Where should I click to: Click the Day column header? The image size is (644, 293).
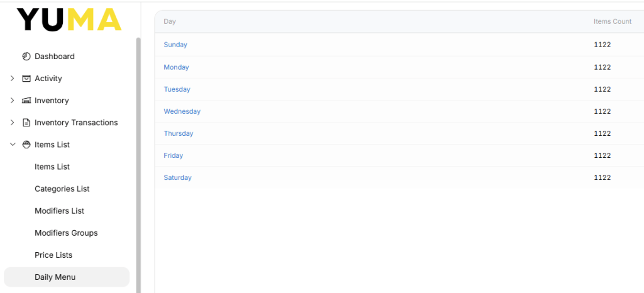pos(170,22)
